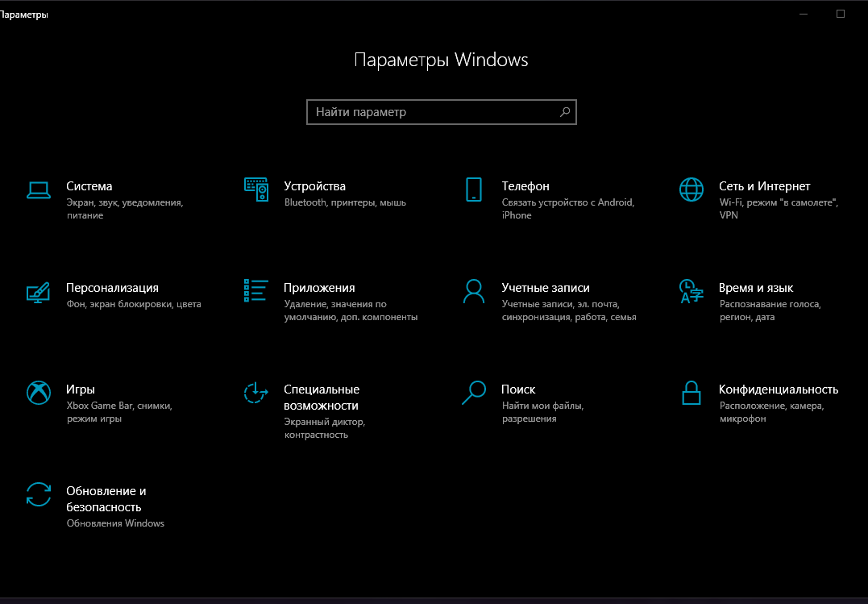Open the Игры Xbox icon
This screenshot has height=604, width=868.
point(38,393)
